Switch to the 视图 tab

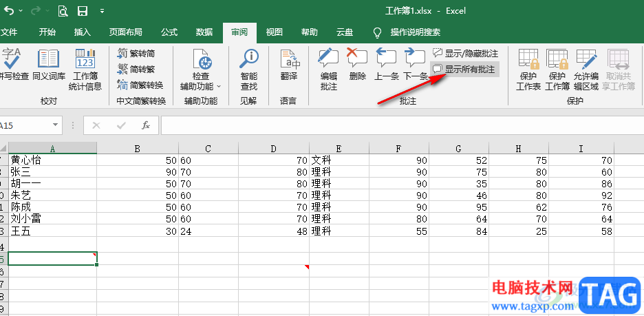[274, 32]
